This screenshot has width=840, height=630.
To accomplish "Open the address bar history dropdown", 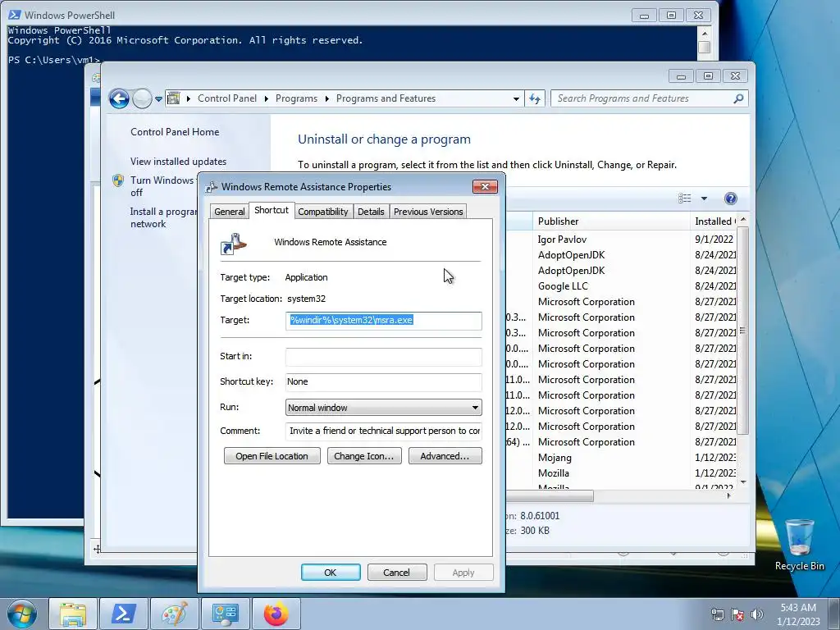I will 516,98.
